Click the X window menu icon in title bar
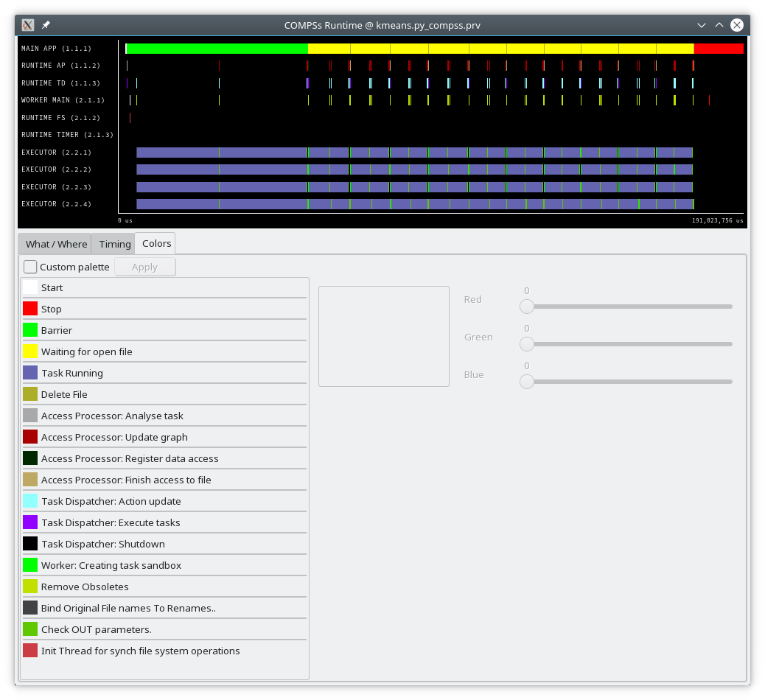The width and height of the screenshot is (765, 700). tap(28, 25)
